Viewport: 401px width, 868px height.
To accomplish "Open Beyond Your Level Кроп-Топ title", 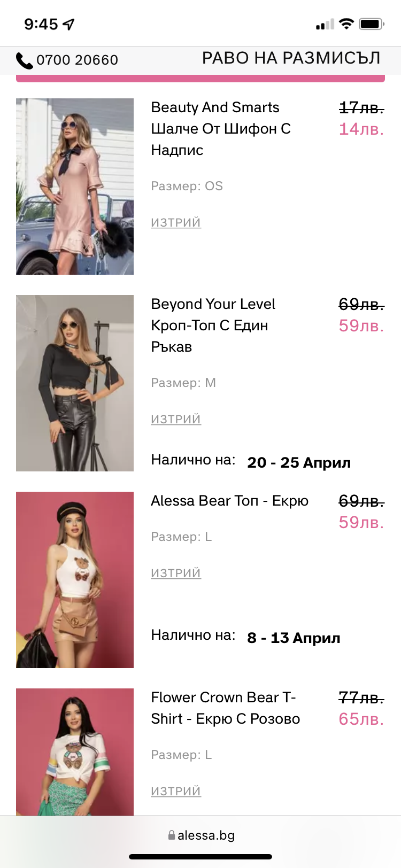I will (x=213, y=325).
